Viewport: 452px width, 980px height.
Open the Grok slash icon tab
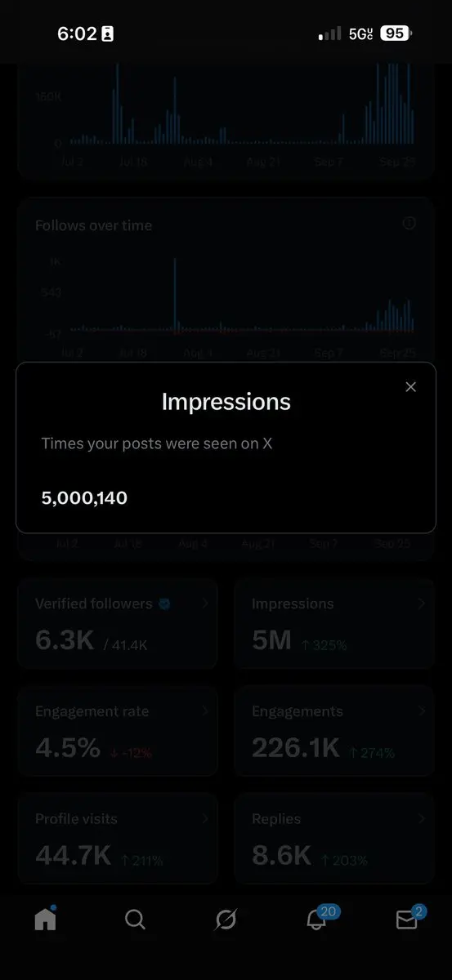pos(226,920)
